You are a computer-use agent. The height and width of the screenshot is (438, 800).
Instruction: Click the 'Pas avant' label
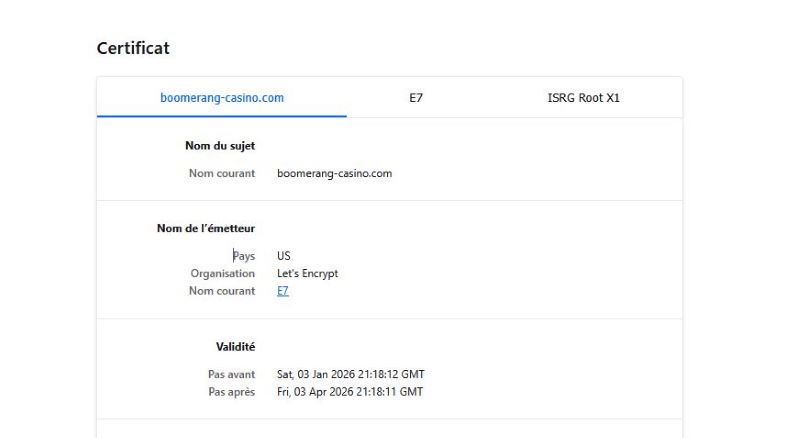pyautogui.click(x=231, y=375)
